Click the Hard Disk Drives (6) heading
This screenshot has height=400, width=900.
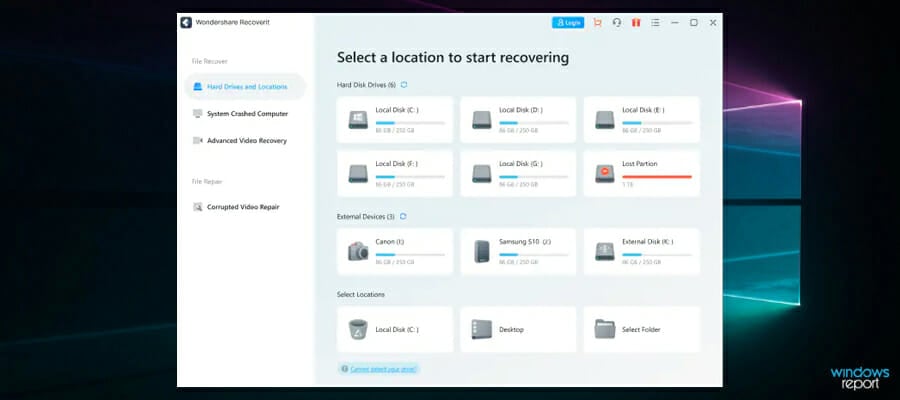pyautogui.click(x=366, y=84)
